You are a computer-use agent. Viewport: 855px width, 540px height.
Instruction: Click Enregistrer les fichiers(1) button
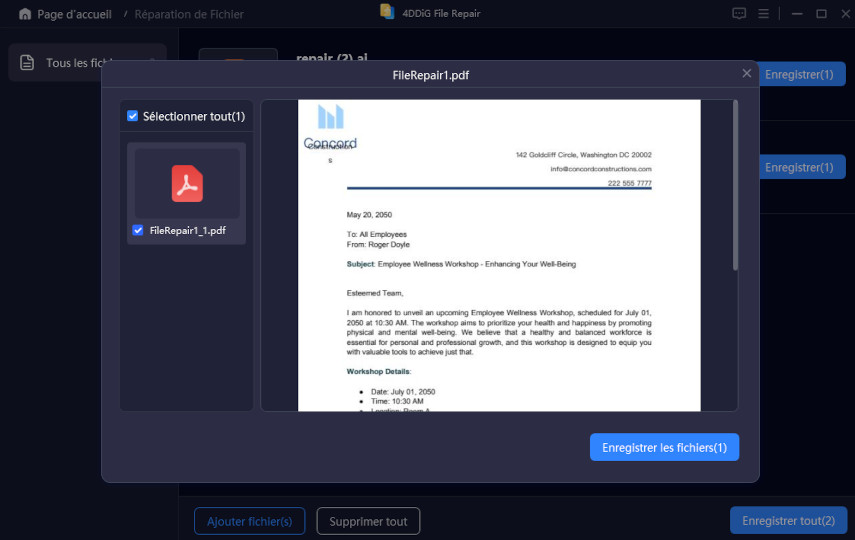664,447
